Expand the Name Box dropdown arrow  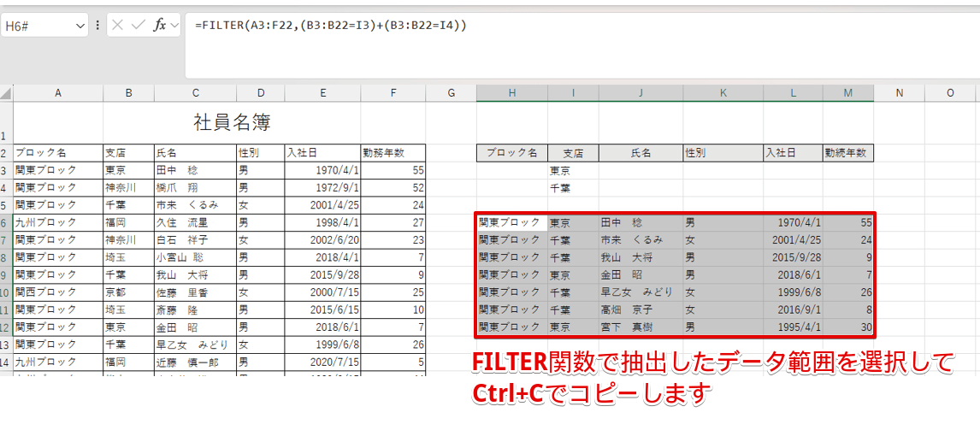click(80, 27)
